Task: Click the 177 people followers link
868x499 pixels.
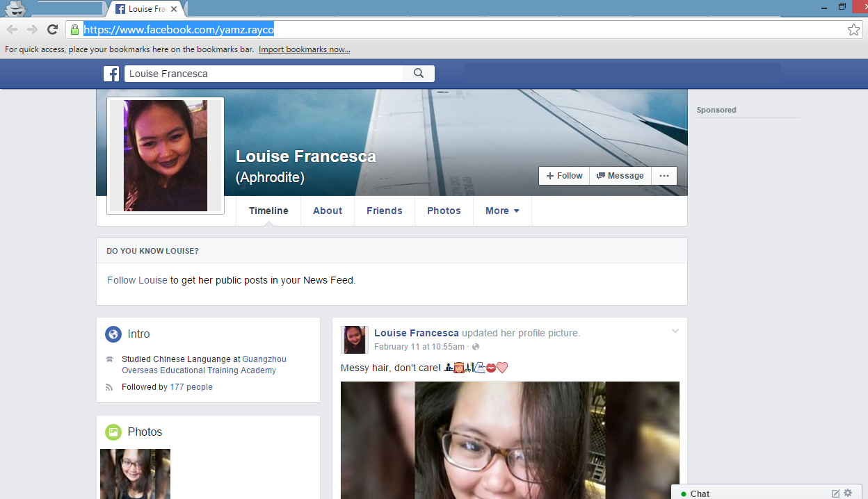Action: 191,387
